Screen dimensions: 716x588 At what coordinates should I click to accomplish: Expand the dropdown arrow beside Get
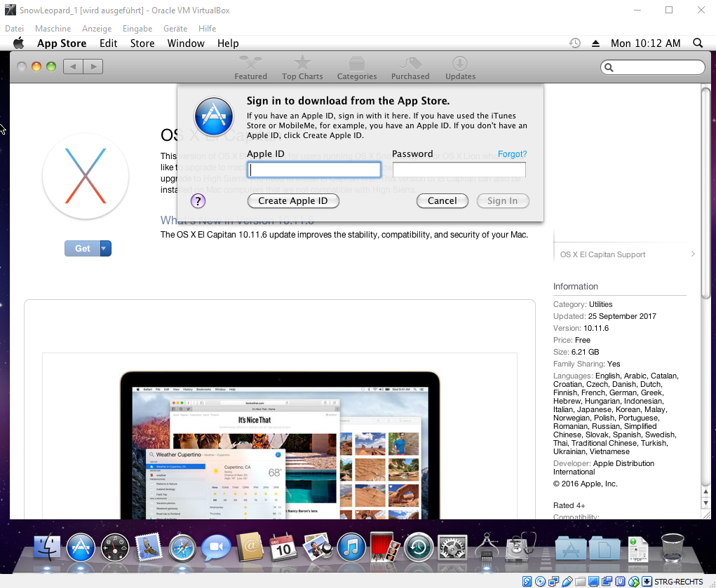(105, 248)
